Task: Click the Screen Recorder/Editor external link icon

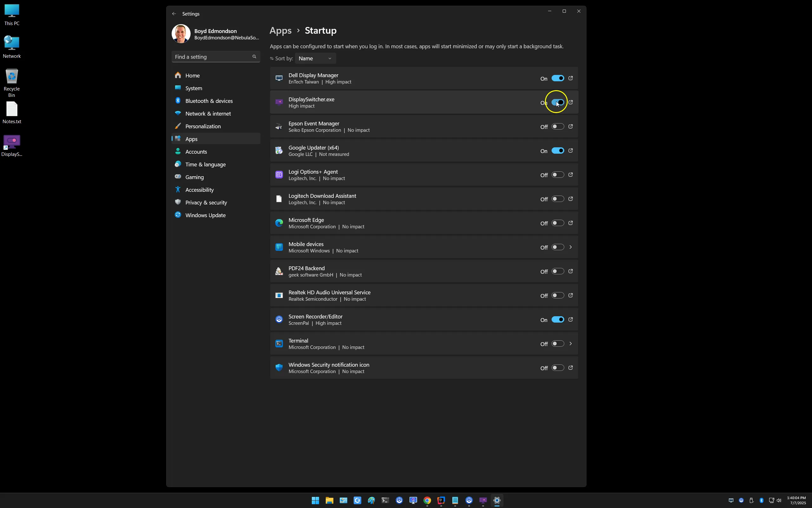Action: click(570, 319)
